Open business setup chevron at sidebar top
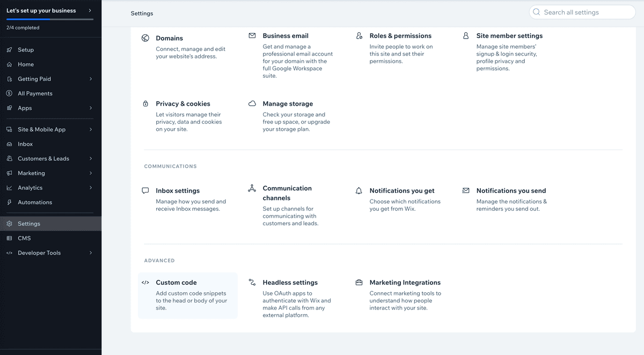 click(x=90, y=11)
